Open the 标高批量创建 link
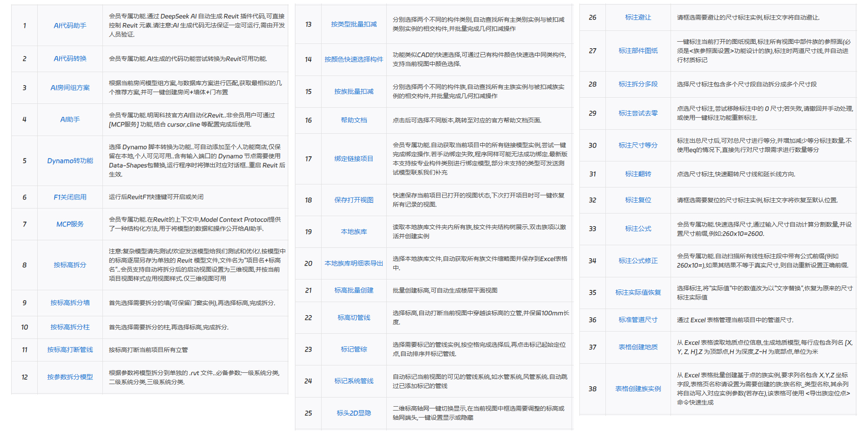The image size is (868, 434). pos(354,290)
